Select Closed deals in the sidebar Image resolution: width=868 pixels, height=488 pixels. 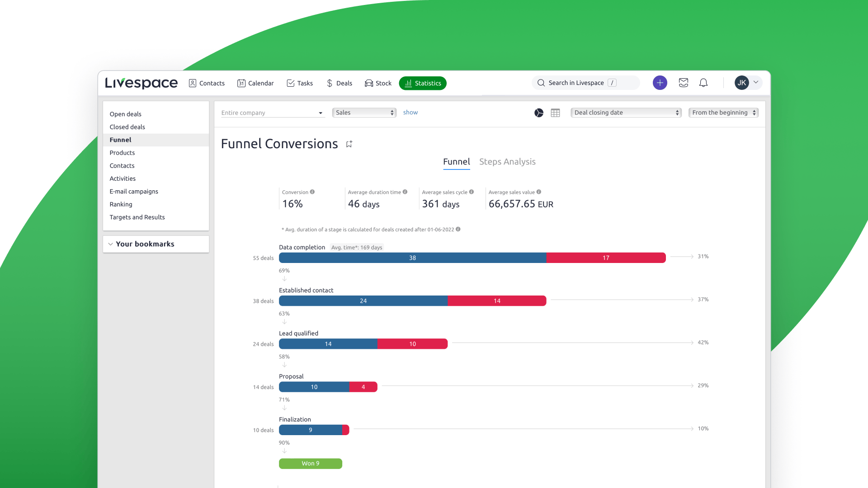click(127, 127)
